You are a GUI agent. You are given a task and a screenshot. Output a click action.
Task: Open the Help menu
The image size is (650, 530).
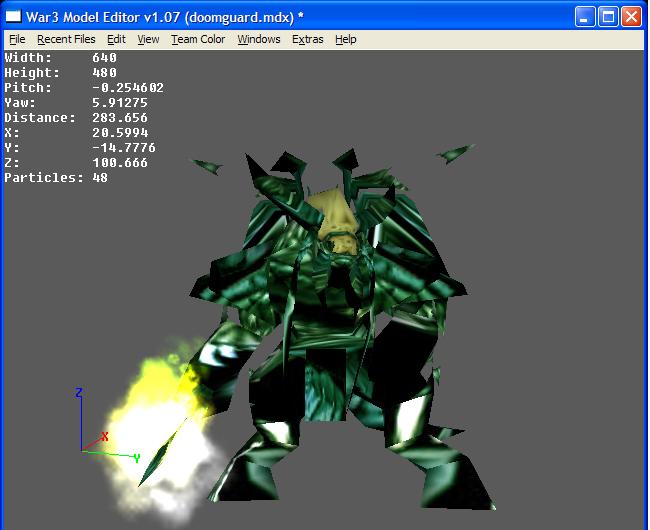(346, 39)
